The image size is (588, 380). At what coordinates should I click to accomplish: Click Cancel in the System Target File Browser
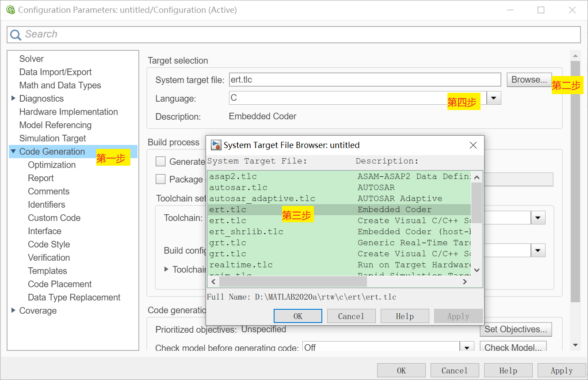point(351,316)
